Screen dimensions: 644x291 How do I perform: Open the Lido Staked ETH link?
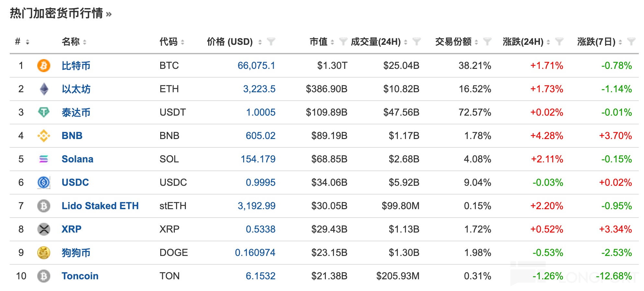click(x=100, y=206)
